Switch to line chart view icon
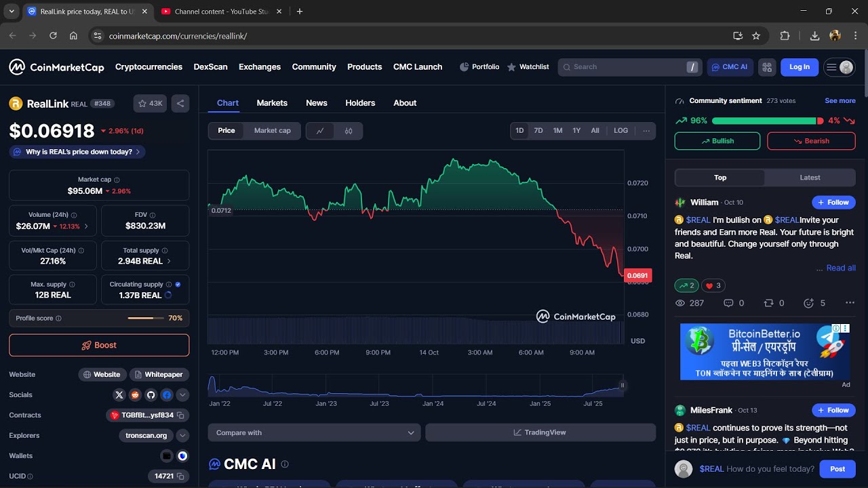The height and width of the screenshot is (488, 868). [320, 131]
